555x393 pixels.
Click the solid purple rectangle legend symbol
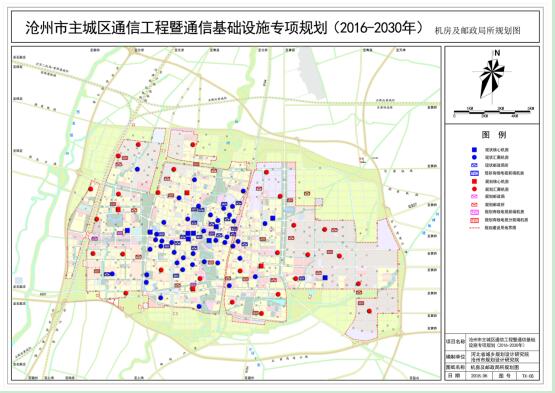coord(475,212)
